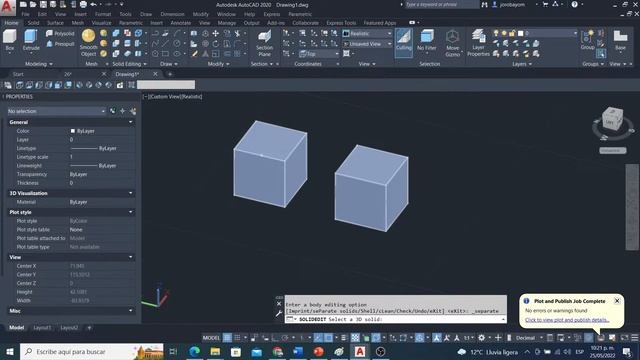Screen dimensions: 640x360
Task: Open Layer Properties manager
Action: [x=478, y=43]
